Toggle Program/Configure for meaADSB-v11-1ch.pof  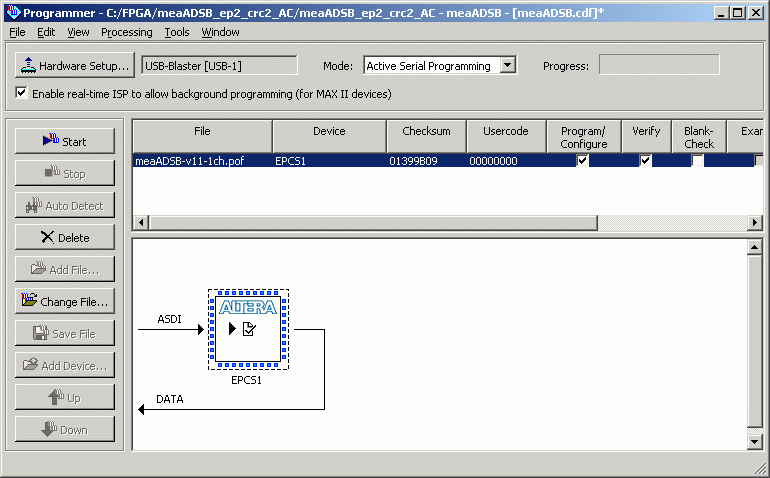tap(582, 160)
